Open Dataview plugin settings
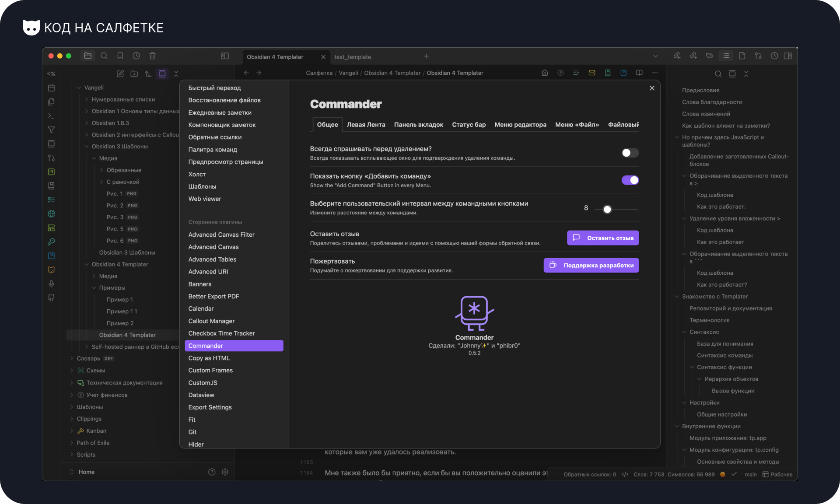840x504 pixels. (x=201, y=395)
